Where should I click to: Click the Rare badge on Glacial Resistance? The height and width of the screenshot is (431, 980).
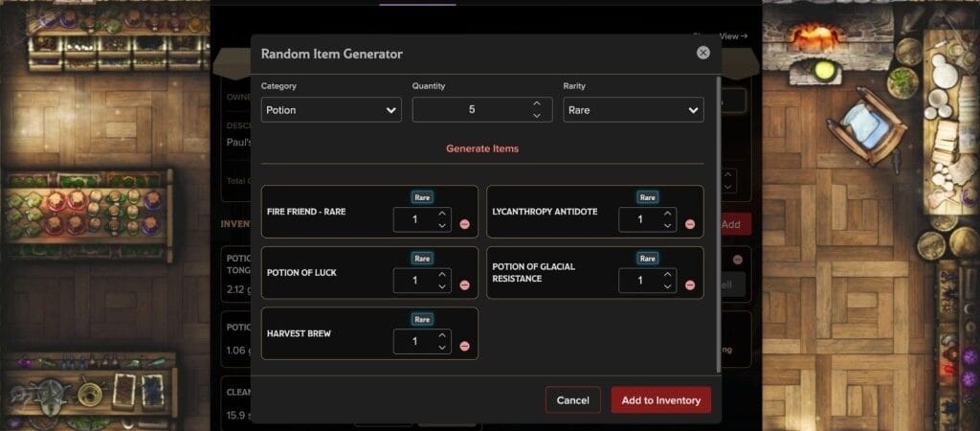pos(648,259)
